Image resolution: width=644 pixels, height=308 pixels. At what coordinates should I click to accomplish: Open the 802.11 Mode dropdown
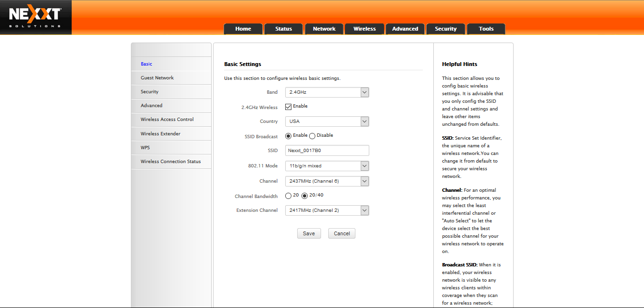click(327, 166)
